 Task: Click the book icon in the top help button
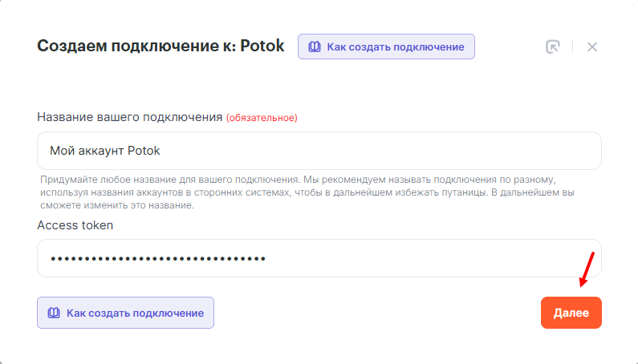pyautogui.click(x=314, y=47)
